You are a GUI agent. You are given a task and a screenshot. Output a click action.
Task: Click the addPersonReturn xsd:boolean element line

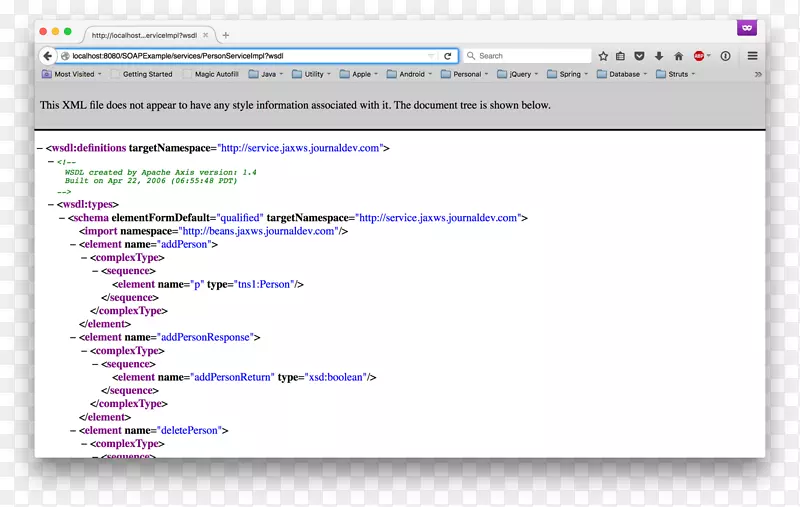click(244, 377)
